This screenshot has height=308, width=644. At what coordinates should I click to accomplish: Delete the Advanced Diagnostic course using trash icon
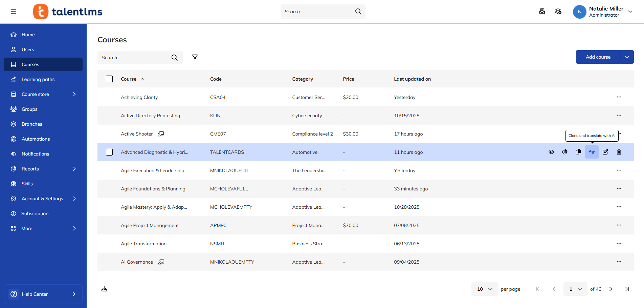coord(619,152)
